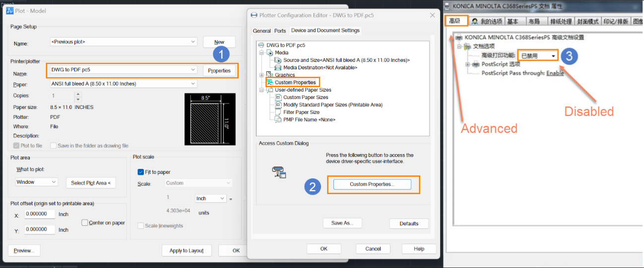The width and height of the screenshot is (644, 268).
Task: Click the Plot - Model title bar app icon
Action: coord(9,11)
